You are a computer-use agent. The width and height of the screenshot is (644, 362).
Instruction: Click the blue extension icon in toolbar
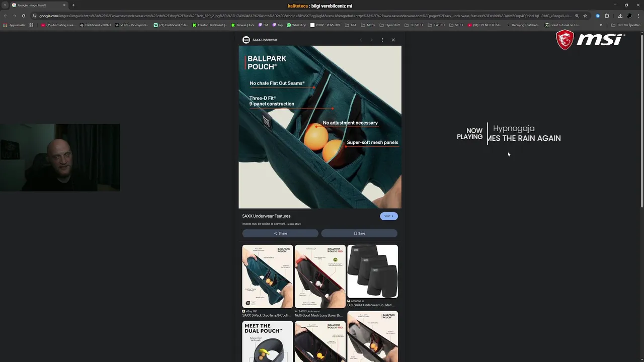point(598,16)
